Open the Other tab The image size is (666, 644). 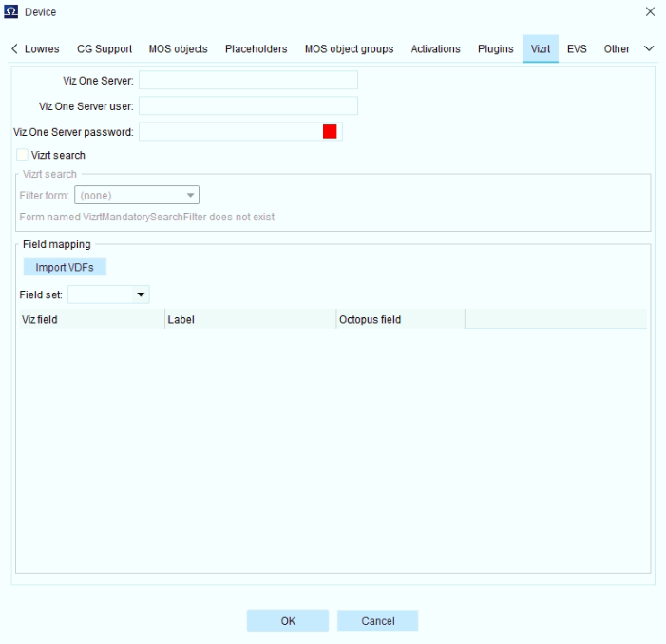tap(617, 48)
